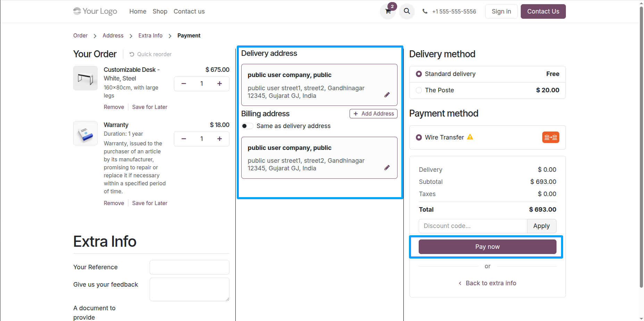The width and height of the screenshot is (644, 321).
Task: Go to the Address checkout step
Action: [113, 35]
